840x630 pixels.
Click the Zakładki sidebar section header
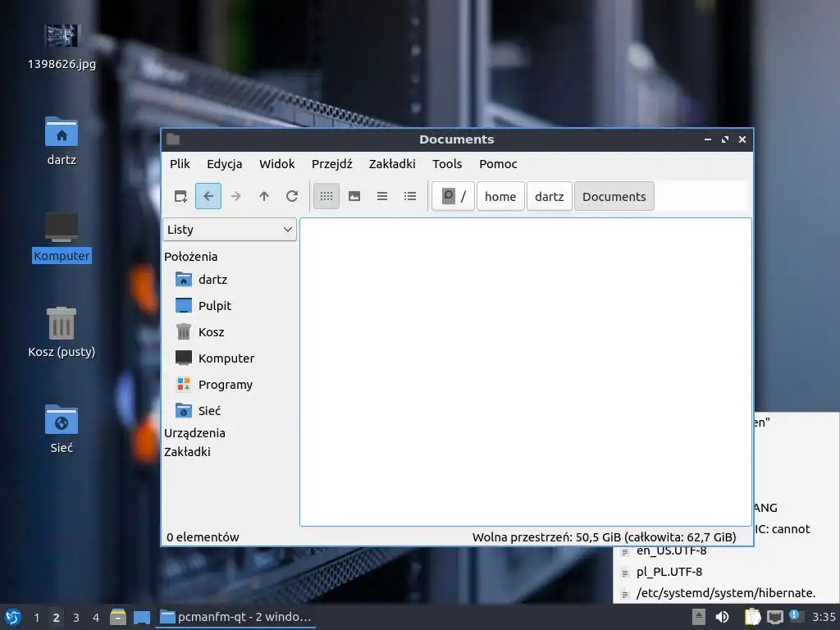click(x=187, y=452)
